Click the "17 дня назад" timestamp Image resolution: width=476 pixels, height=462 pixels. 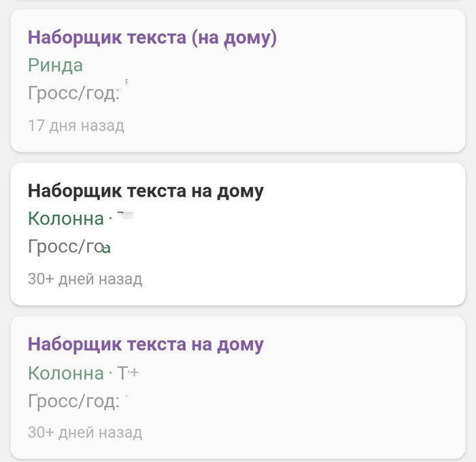click(76, 126)
